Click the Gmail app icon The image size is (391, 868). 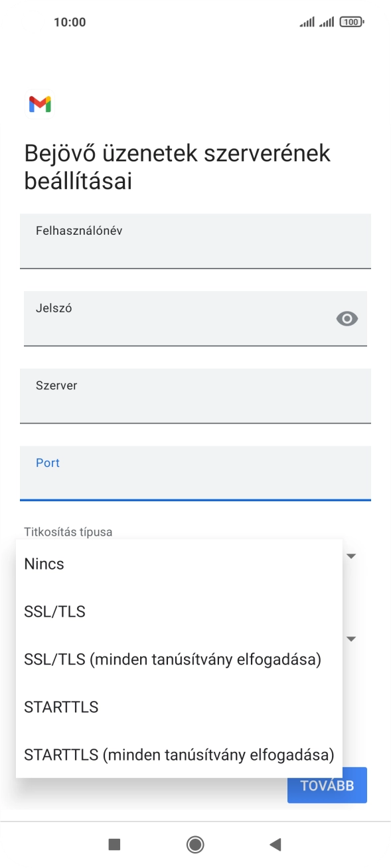pyautogui.click(x=40, y=104)
